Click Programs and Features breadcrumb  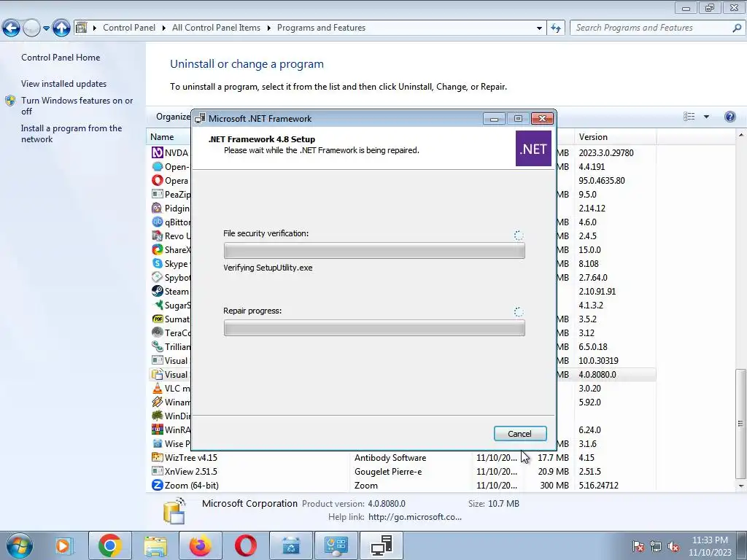pos(321,28)
